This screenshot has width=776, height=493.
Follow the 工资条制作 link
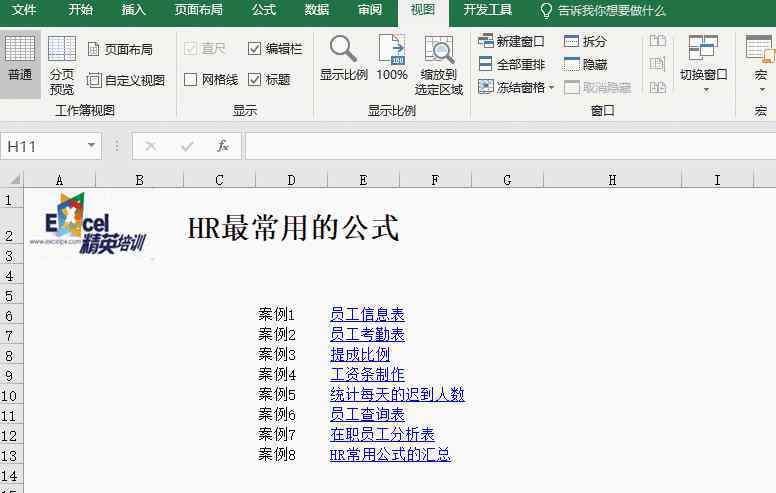tap(367, 374)
